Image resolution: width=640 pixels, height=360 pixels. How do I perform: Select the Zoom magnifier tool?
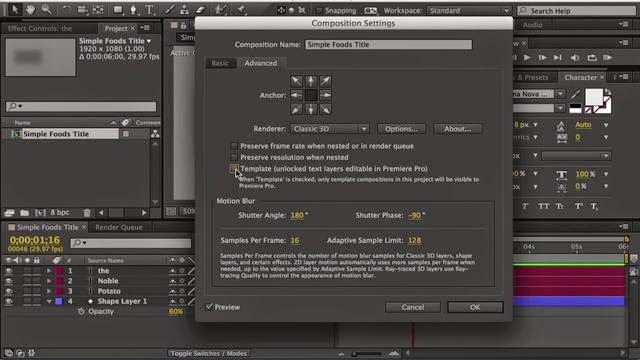pyautogui.click(x=46, y=9)
